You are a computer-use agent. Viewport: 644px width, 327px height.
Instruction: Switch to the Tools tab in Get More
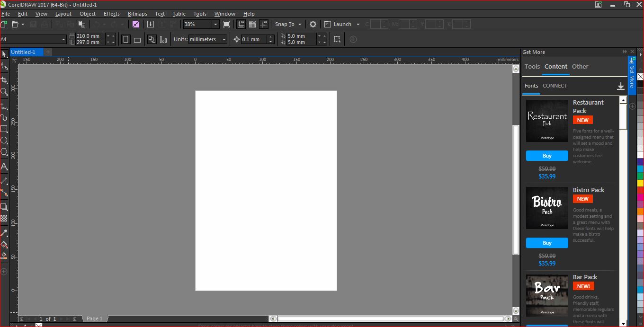coord(532,67)
